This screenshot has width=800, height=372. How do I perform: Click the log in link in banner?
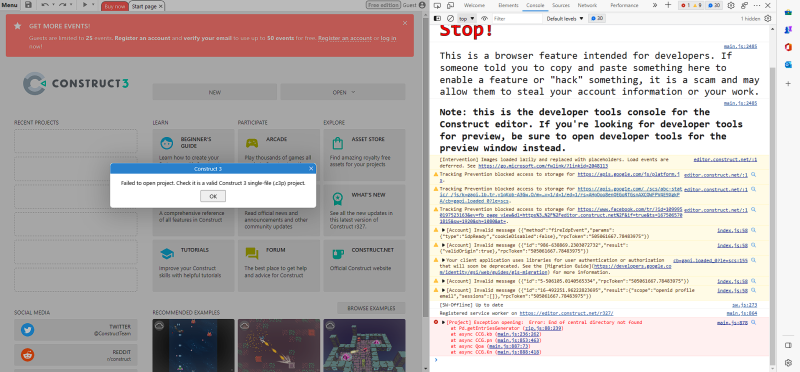point(388,38)
